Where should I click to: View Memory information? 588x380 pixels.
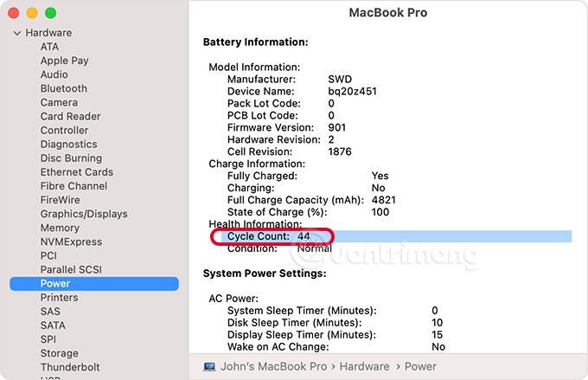(60, 228)
